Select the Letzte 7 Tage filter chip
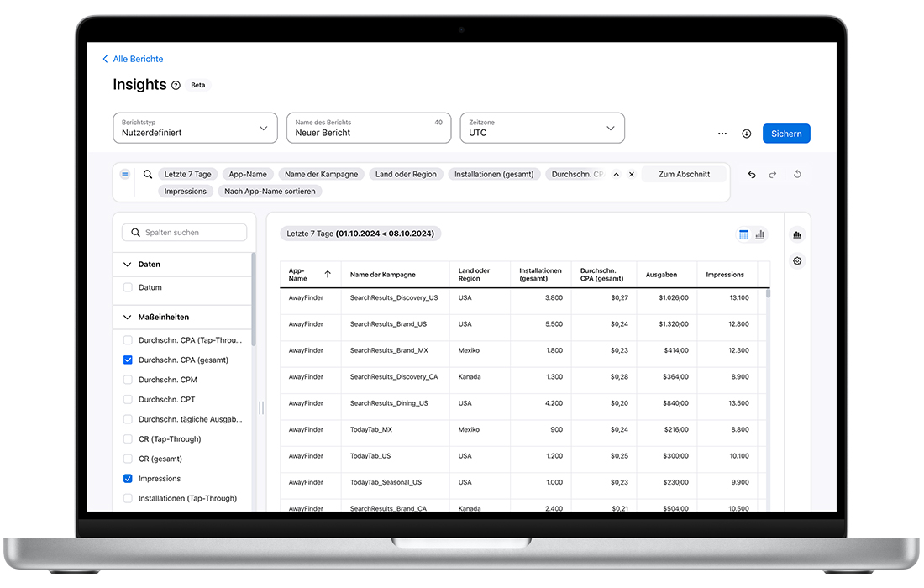924x588 pixels. click(188, 174)
